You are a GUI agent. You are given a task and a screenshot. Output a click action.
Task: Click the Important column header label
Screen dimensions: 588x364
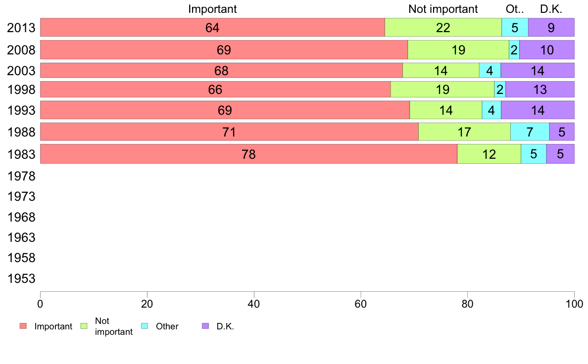(x=212, y=9)
